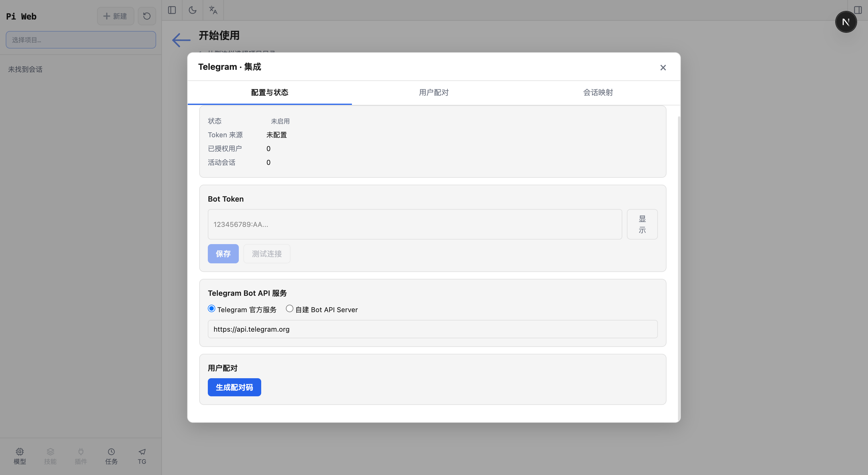This screenshot has width=868, height=475.
Task: Click the 已授权用户 label
Action: tap(225, 149)
